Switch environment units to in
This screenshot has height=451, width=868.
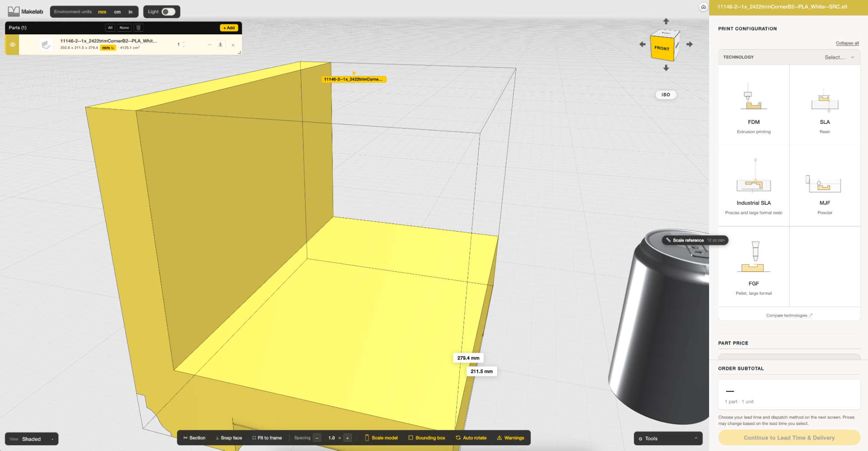[x=130, y=12]
